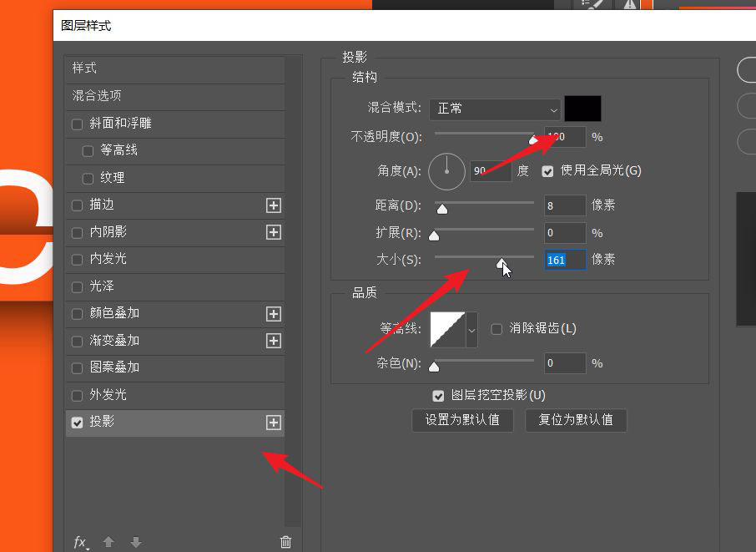Open the 内发光 settings row
756x552 pixels.
(175, 259)
